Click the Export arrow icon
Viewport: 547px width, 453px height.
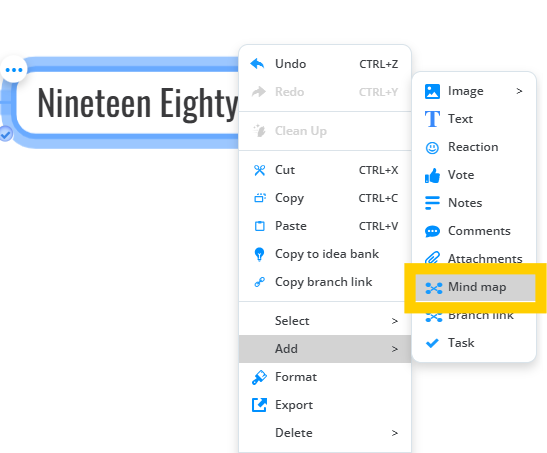[x=259, y=405]
